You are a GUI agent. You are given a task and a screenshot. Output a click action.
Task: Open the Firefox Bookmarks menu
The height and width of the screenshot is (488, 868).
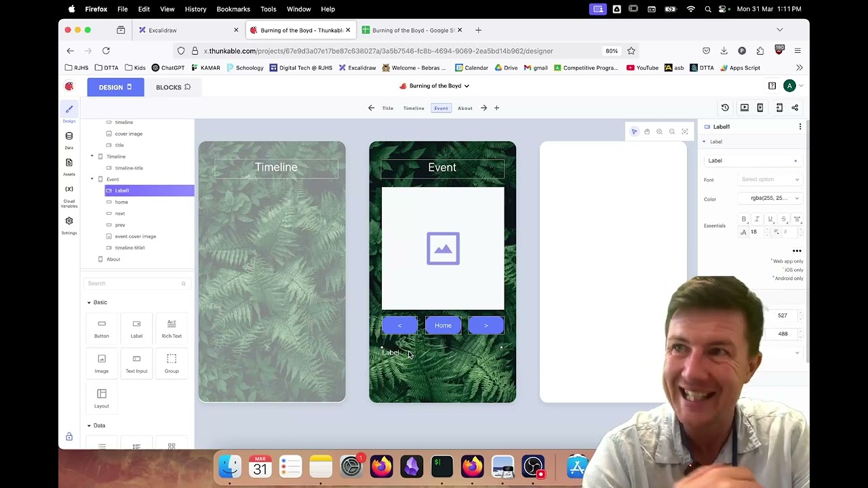233,9
